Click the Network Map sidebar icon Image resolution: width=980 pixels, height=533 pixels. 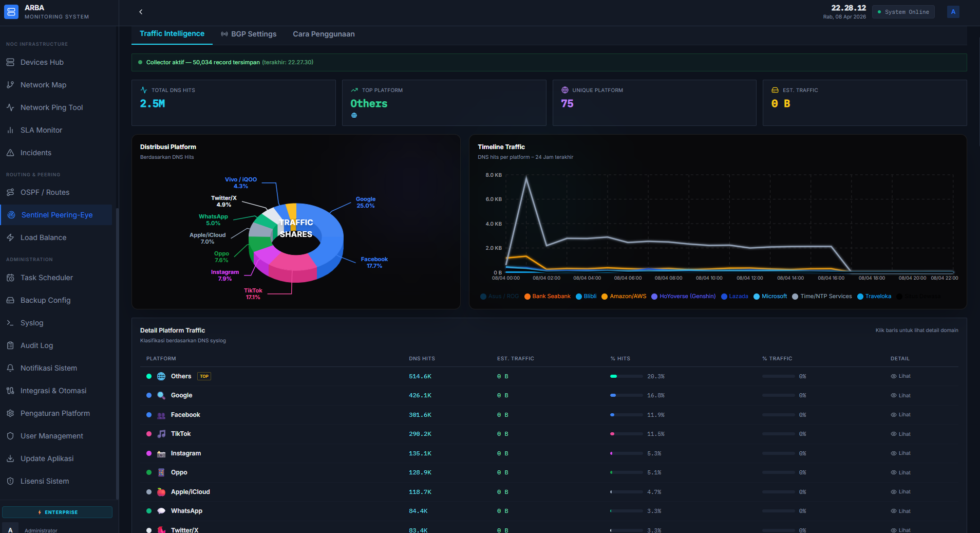point(10,85)
